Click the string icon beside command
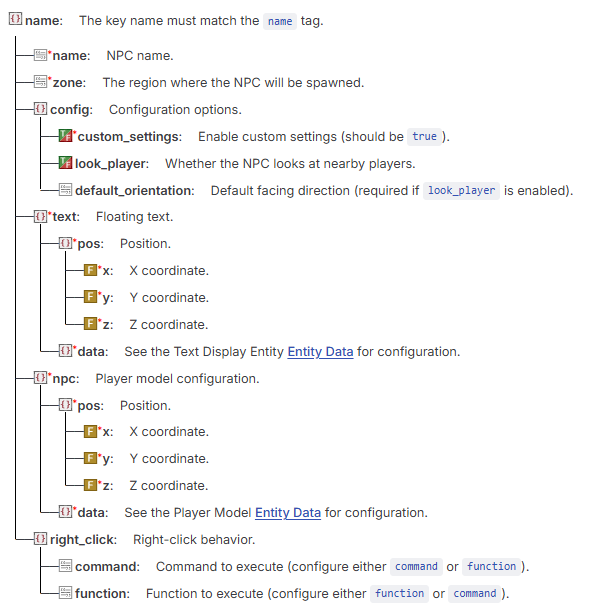The height and width of the screenshot is (616, 596). click(x=65, y=566)
